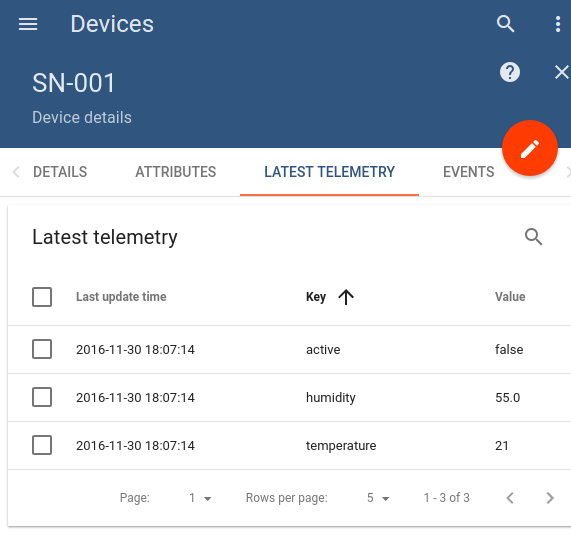Screen dimensions: 571x559
Task: Open the Events tab
Action: tap(468, 172)
